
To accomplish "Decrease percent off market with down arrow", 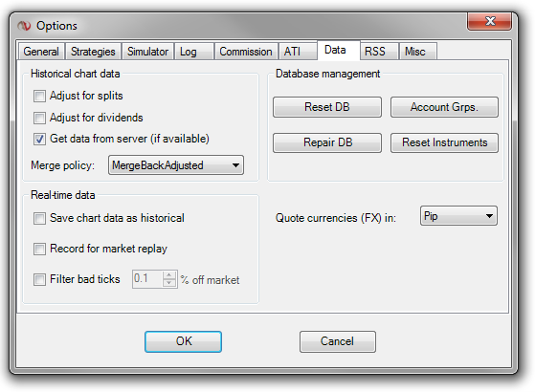I will tap(168, 283).
